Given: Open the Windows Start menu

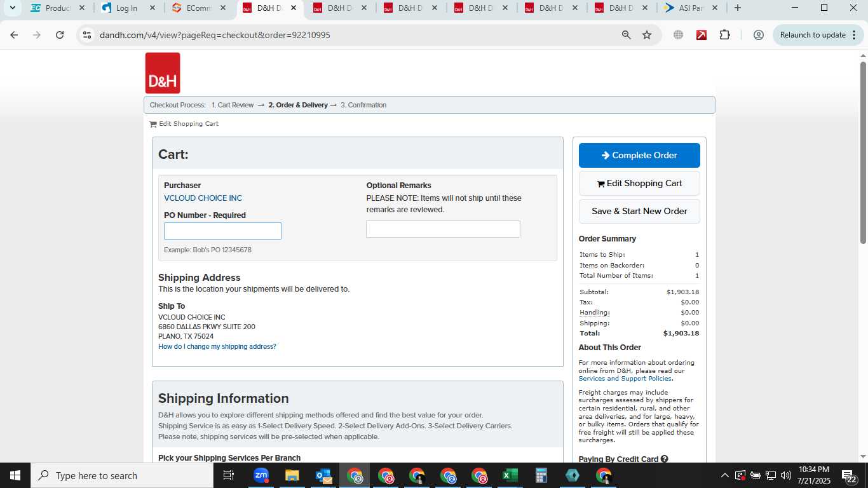Looking at the screenshot, I should 15,475.
